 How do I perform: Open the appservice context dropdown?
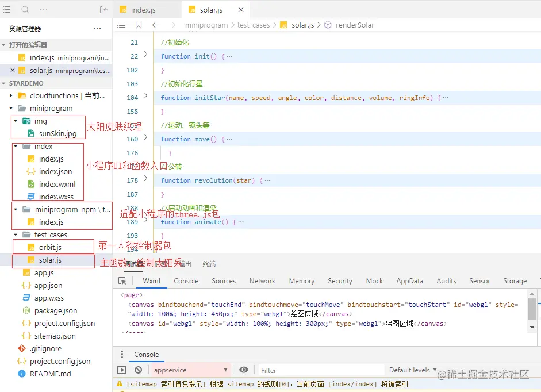tap(190, 370)
